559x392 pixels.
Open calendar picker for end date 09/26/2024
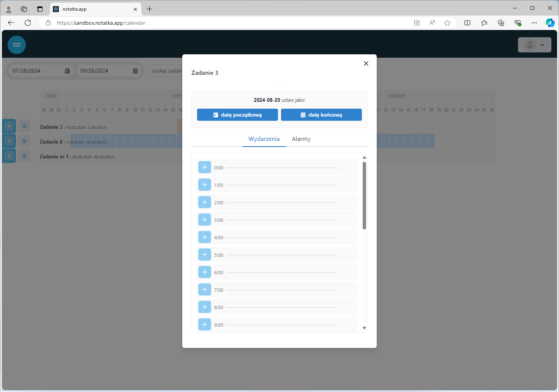(x=135, y=71)
